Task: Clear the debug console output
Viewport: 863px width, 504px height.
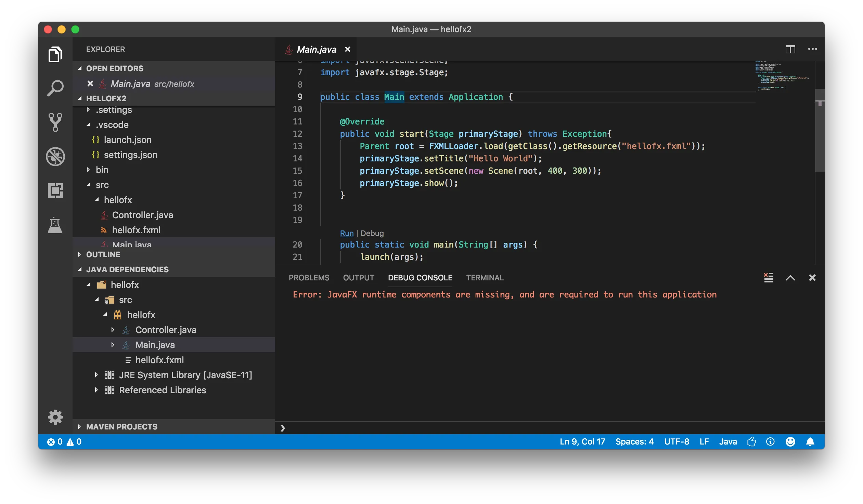Action: point(769,278)
